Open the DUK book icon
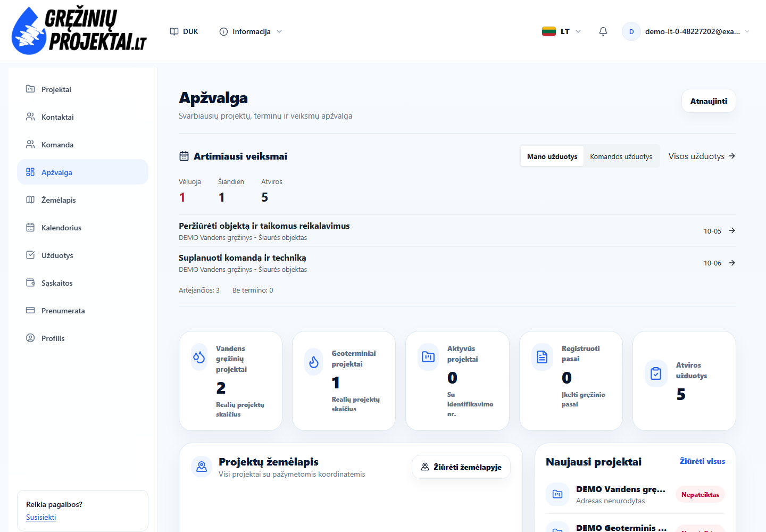Screen dimensions: 766x532 pyautogui.click(x=174, y=31)
